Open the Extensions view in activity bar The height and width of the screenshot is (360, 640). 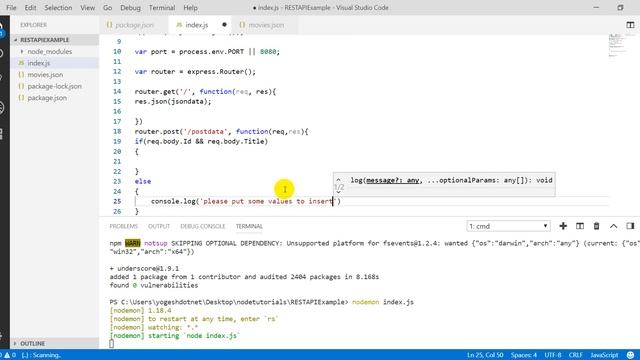(2, 133)
